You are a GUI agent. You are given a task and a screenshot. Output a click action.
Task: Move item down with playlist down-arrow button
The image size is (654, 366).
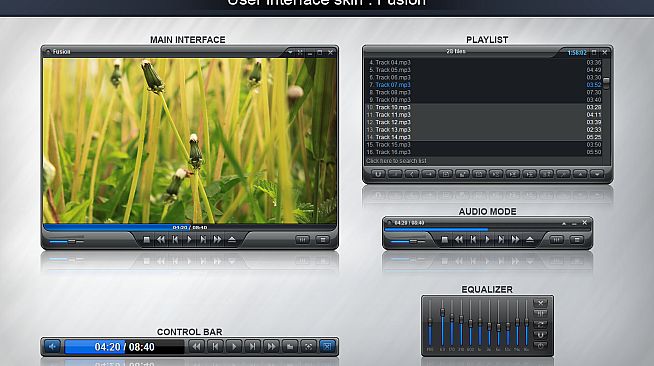(597, 174)
